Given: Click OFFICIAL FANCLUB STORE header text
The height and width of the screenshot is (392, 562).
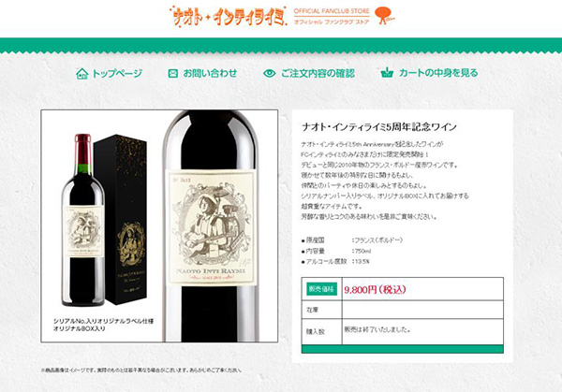Looking at the screenshot, I should click(x=332, y=11).
